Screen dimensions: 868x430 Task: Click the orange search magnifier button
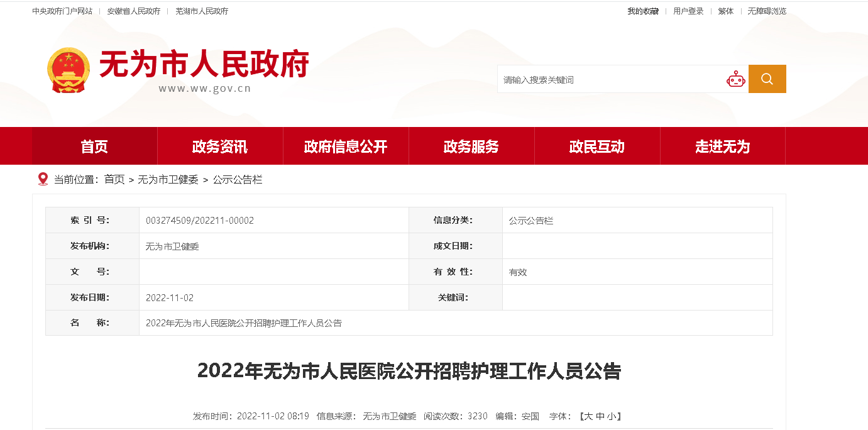click(x=767, y=79)
